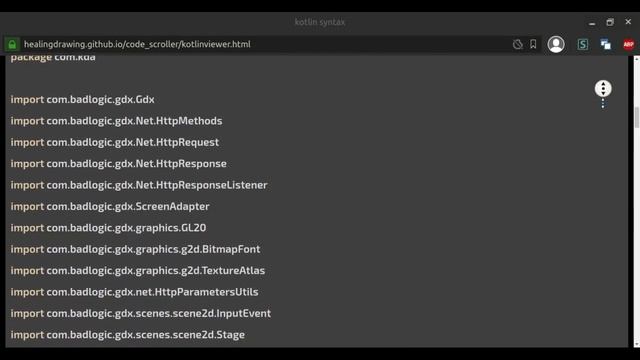Click the scrollbar down arrow
The width and height of the screenshot is (640, 360).
coord(636,344)
